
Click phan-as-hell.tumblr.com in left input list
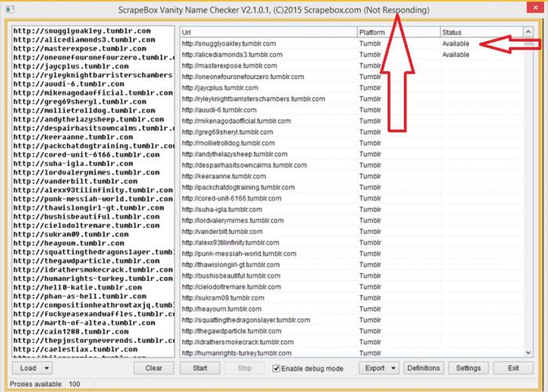(x=80, y=297)
